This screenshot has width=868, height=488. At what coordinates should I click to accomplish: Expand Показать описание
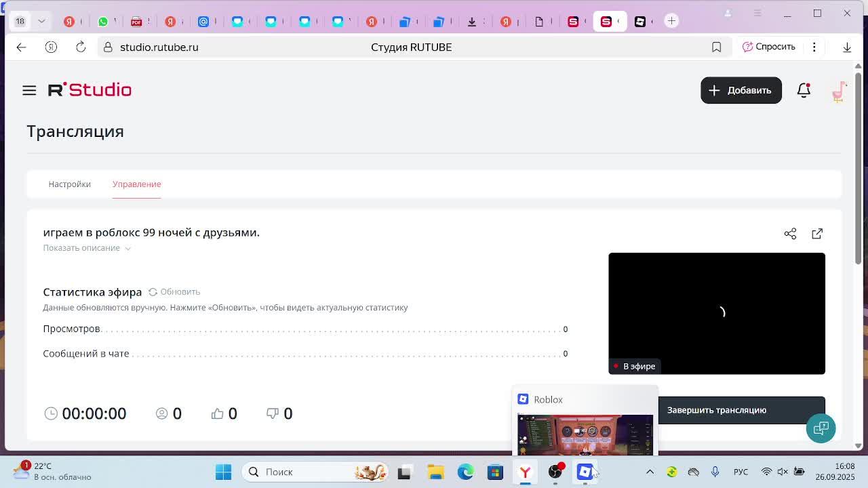click(x=87, y=248)
